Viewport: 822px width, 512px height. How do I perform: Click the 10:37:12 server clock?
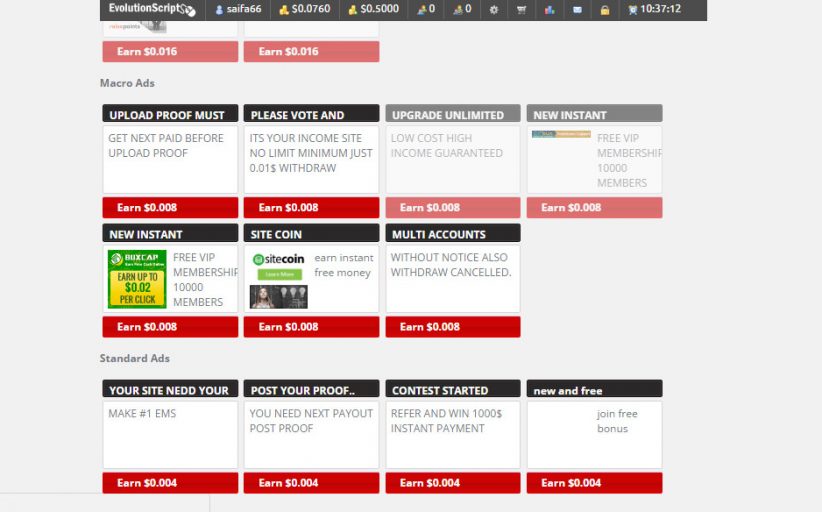654,9
